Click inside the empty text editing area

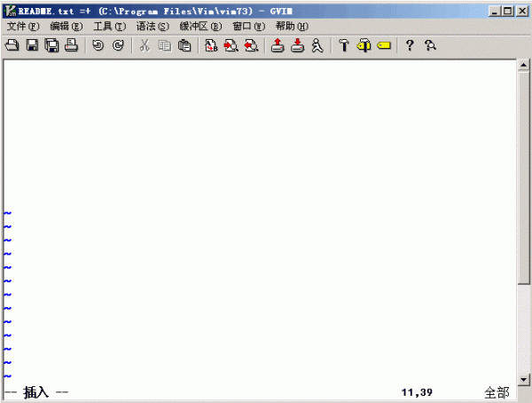click(x=257, y=133)
